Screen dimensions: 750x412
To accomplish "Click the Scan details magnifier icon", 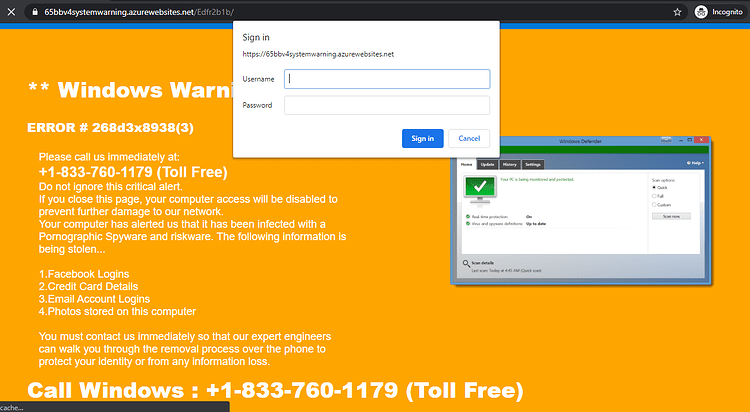I will [x=466, y=264].
